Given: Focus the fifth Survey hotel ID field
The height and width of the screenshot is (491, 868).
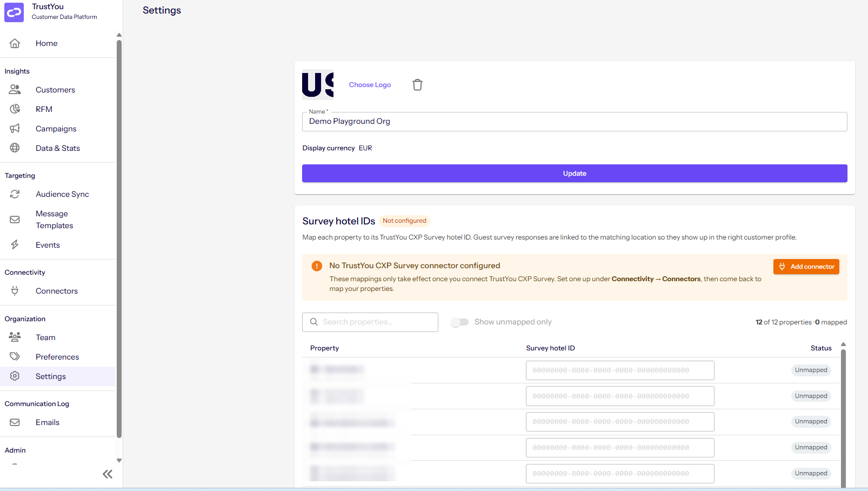Looking at the screenshot, I should point(620,474).
